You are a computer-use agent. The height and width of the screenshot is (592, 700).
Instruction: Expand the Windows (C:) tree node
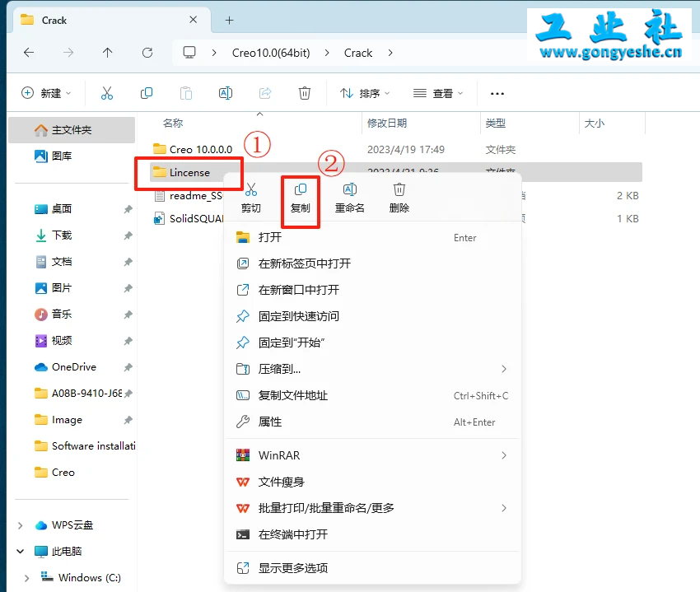pyautogui.click(x=27, y=578)
